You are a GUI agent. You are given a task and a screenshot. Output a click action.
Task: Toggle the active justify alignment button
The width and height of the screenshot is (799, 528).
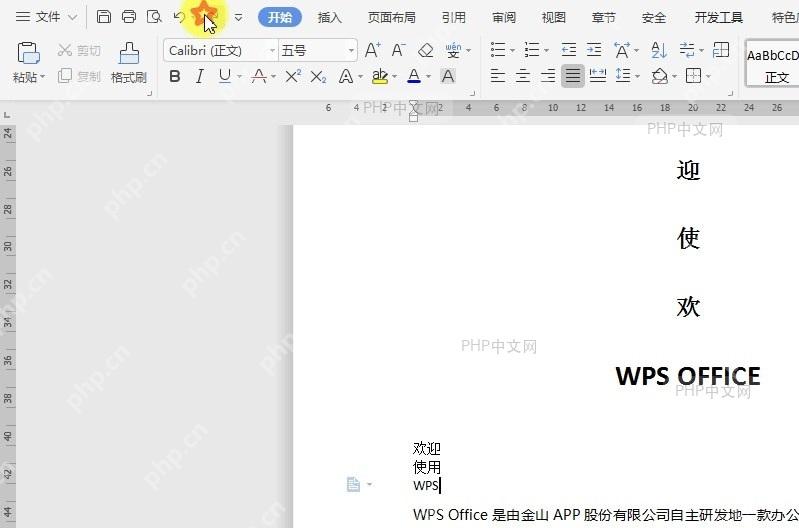[x=573, y=76]
